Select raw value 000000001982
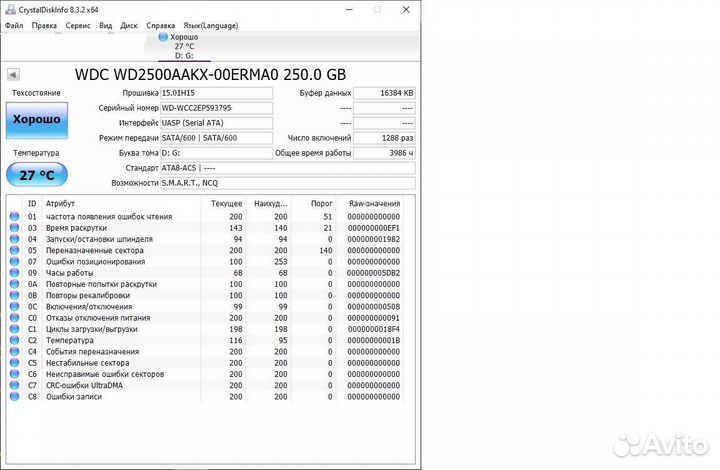The width and height of the screenshot is (720, 470). point(373,239)
